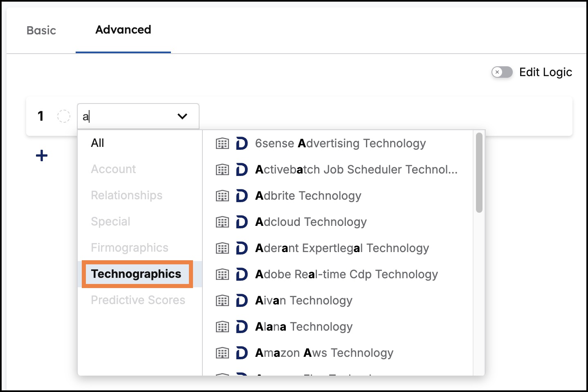Collapse the field dropdown with the chevron arrow
This screenshot has width=588, height=392.
(182, 117)
